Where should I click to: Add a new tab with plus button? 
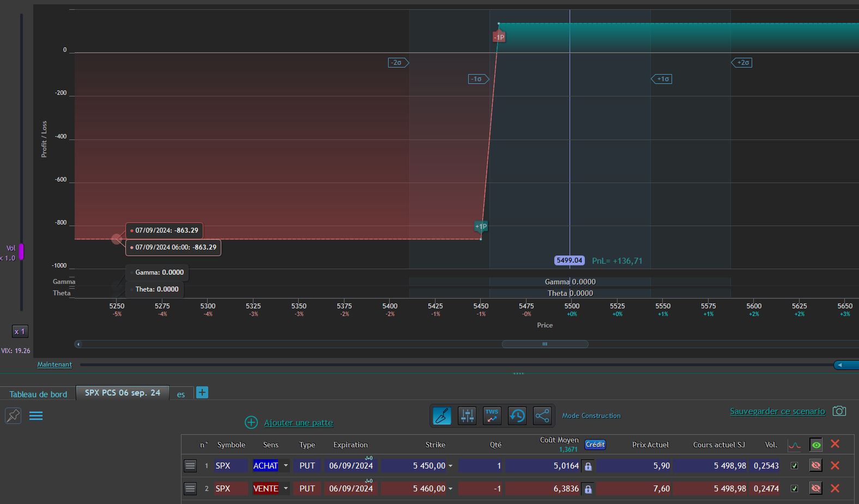(x=202, y=392)
